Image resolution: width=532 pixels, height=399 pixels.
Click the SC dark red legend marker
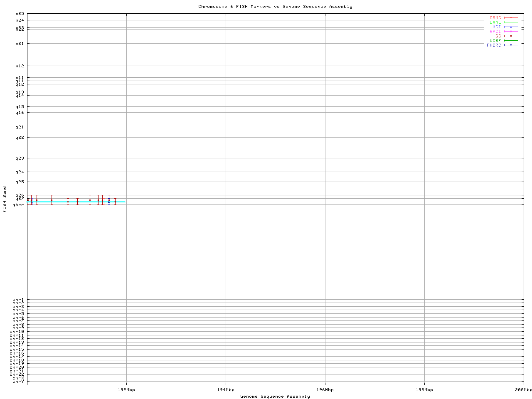pyautogui.click(x=511, y=36)
